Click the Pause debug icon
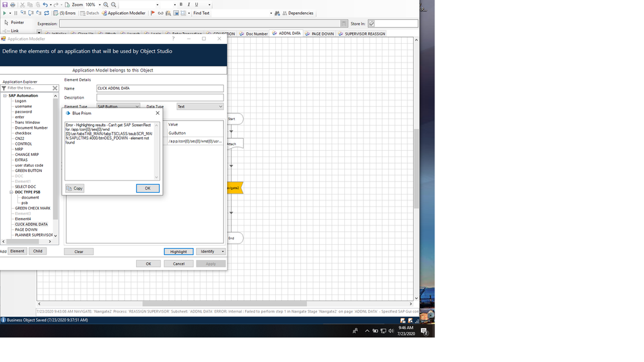 [x=15, y=13]
